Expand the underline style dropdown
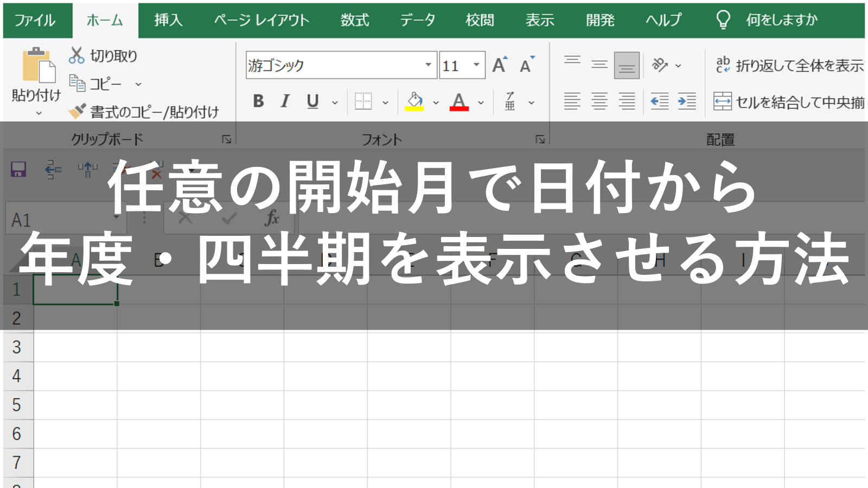Screen dimensions: 868x488 335,102
